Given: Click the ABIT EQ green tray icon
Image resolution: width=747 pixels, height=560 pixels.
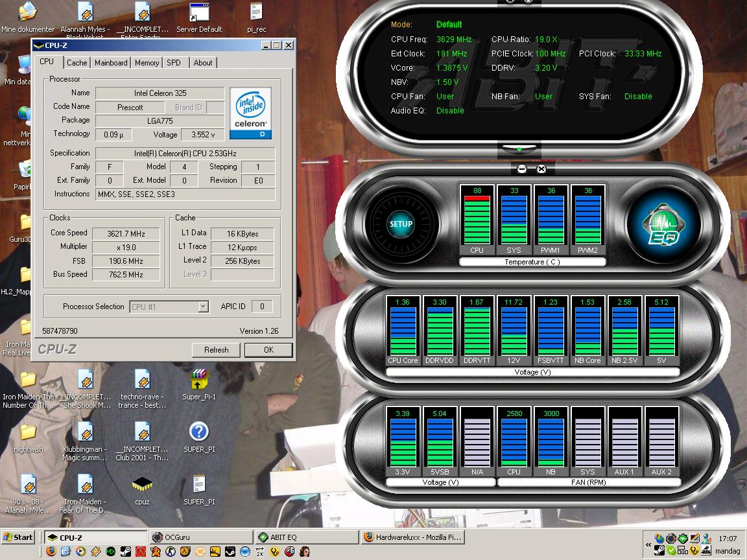Looking at the screenshot, I should pos(683,539).
